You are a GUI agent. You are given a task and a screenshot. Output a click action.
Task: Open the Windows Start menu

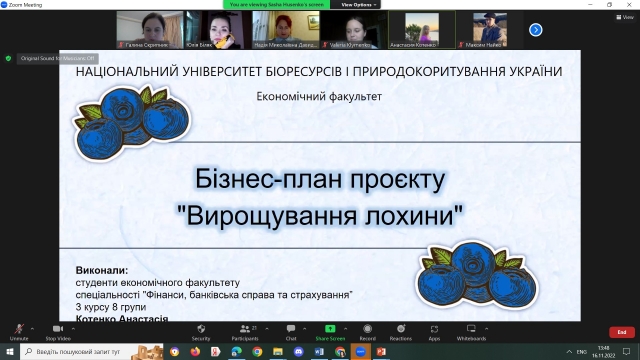tap(10, 351)
